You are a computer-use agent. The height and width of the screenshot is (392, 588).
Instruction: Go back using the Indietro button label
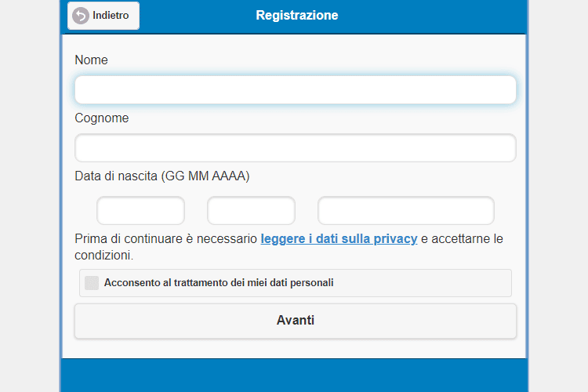pos(111,16)
